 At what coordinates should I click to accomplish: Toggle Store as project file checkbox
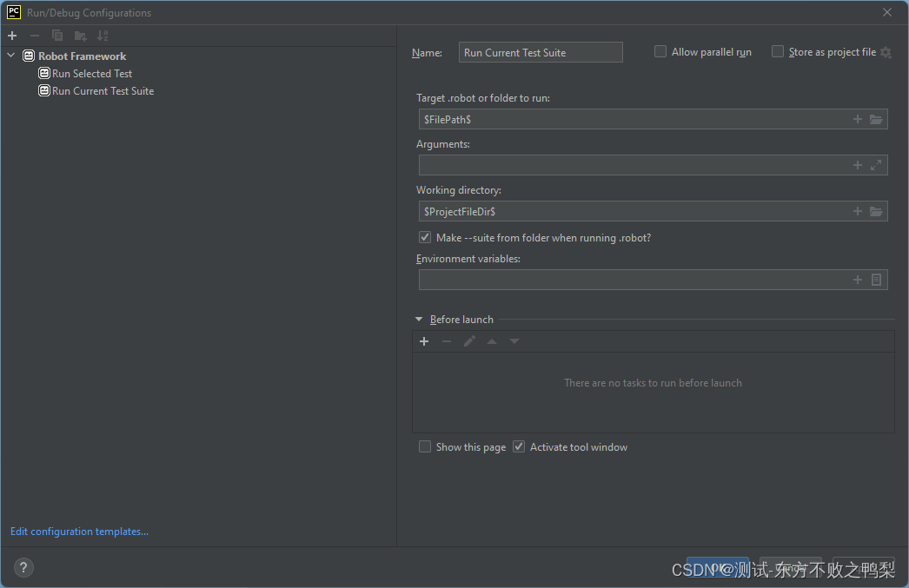(x=778, y=51)
